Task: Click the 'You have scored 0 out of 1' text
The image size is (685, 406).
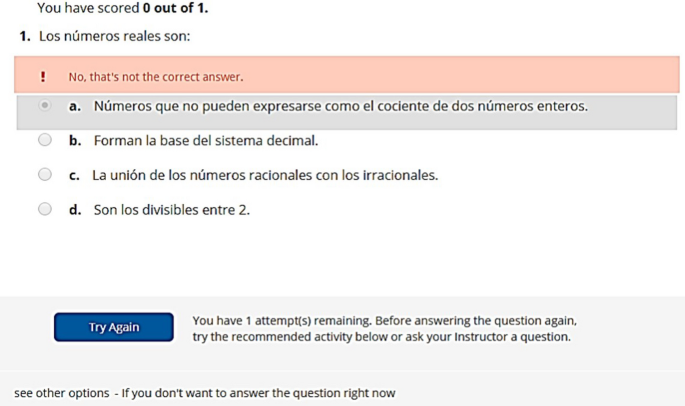Action: [x=123, y=8]
